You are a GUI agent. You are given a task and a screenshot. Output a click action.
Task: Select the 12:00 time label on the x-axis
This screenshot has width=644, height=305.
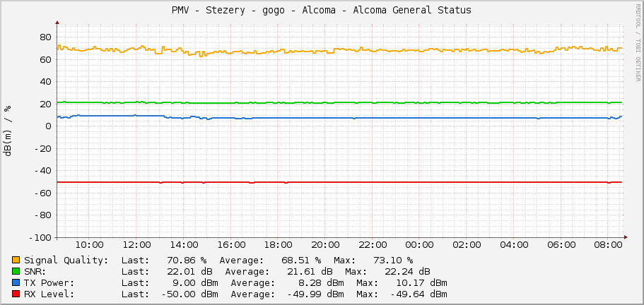136,245
